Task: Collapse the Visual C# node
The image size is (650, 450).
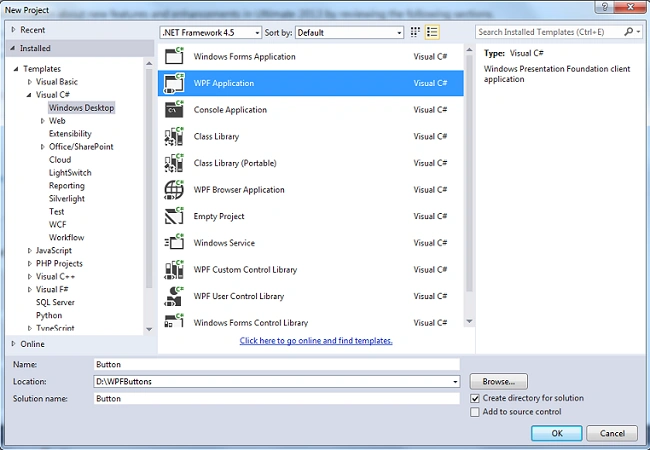Action: [29, 95]
